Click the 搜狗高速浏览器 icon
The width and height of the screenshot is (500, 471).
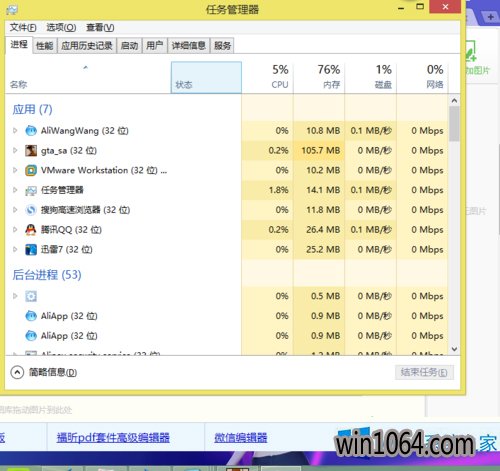[31, 210]
